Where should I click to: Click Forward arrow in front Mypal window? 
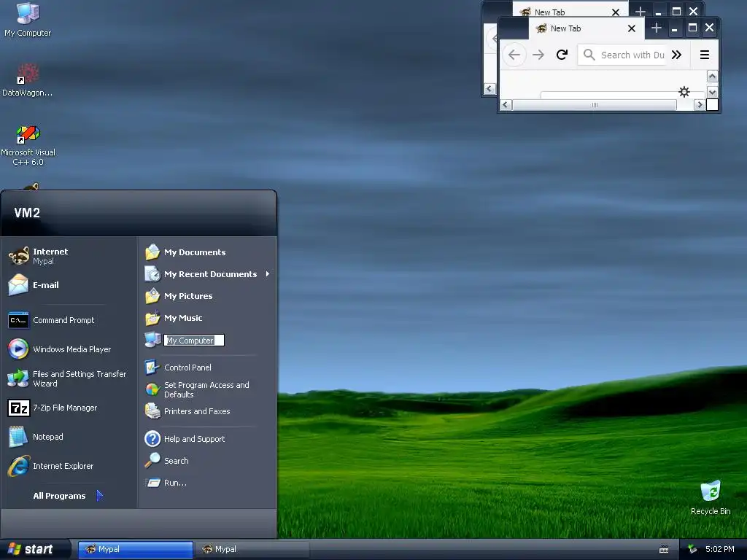coord(538,55)
